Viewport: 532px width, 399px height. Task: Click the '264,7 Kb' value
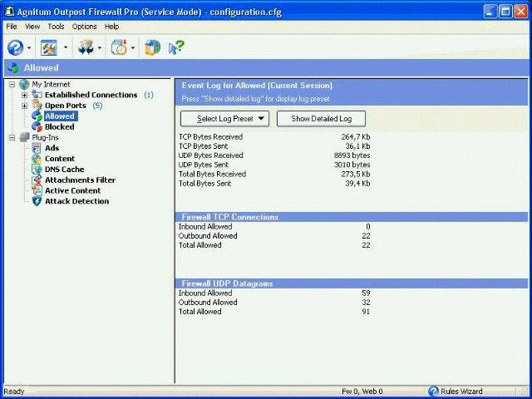tap(356, 137)
